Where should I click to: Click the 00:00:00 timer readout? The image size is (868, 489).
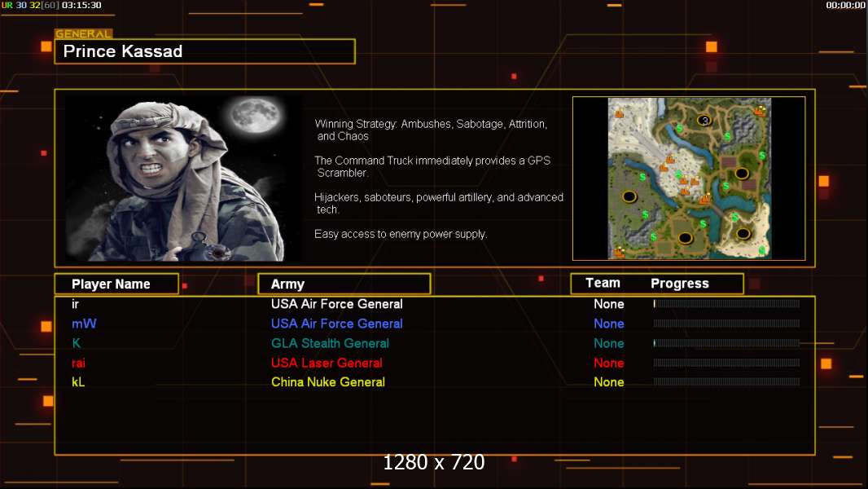tap(846, 5)
